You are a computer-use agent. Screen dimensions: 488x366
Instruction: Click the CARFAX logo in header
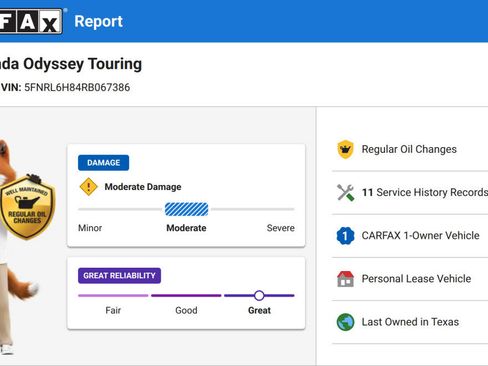(x=31, y=21)
